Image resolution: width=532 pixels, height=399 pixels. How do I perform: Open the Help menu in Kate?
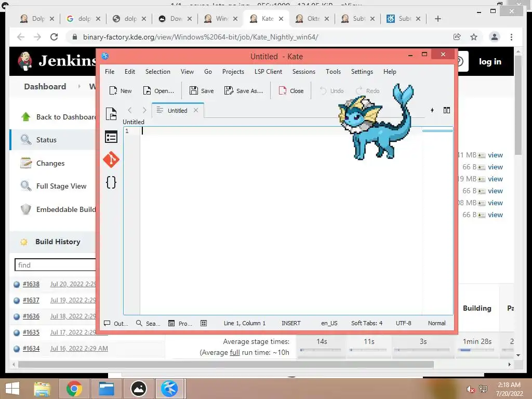point(390,72)
